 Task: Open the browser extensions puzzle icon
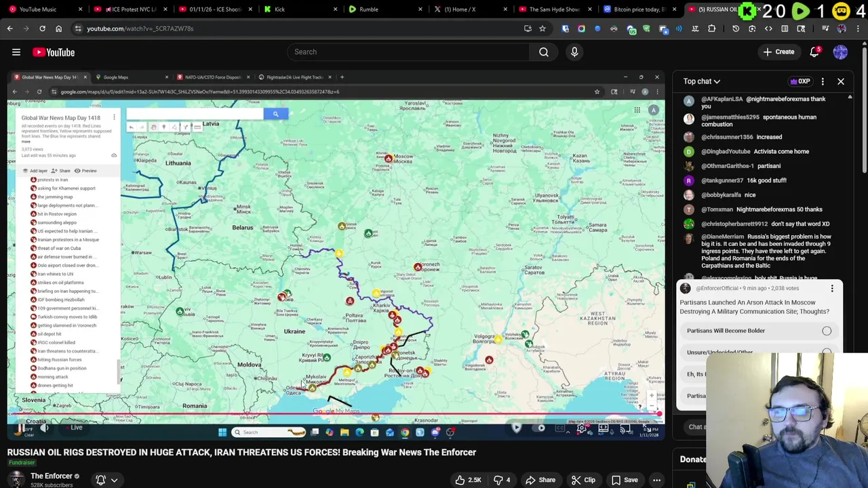(711, 28)
